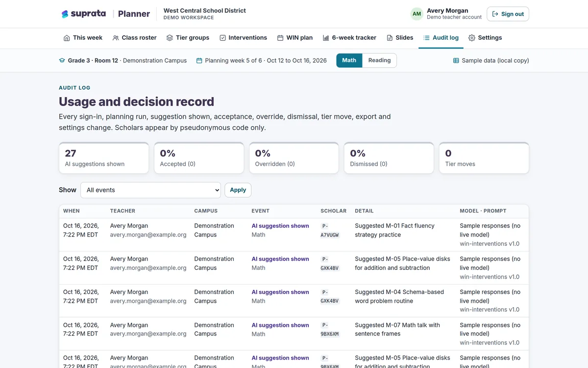Click the calendar icon beside Planning week
This screenshot has height=368, width=588.
tap(199, 60)
